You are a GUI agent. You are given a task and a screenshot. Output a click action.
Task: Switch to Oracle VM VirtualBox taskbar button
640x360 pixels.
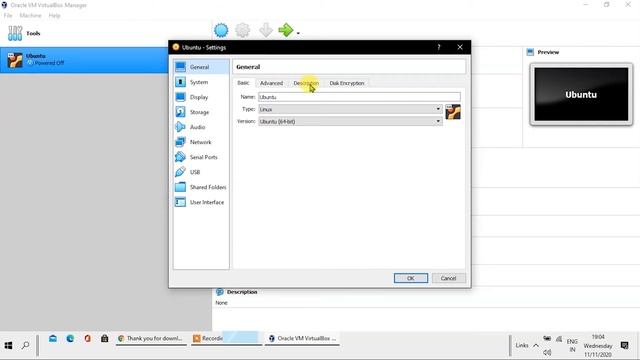coord(303,338)
